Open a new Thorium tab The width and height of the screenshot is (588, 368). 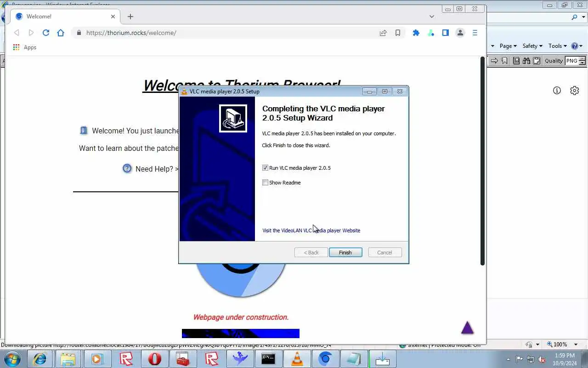tap(130, 17)
